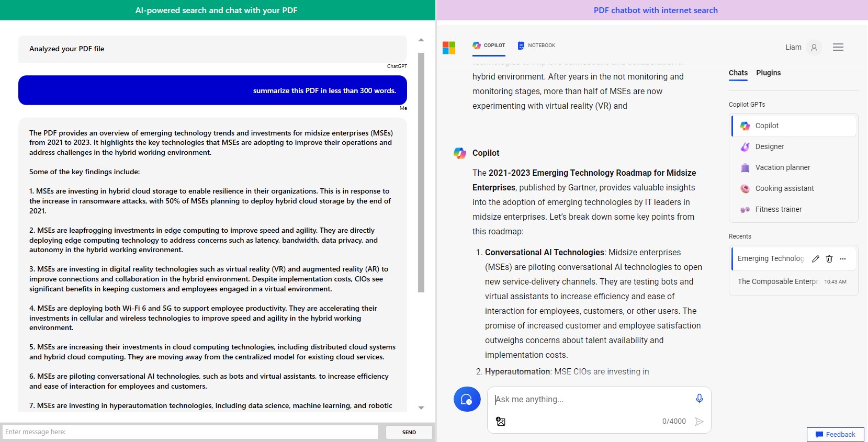Image resolution: width=868 pixels, height=442 pixels.
Task: Submit message with the send arrow icon
Action: [x=699, y=421]
